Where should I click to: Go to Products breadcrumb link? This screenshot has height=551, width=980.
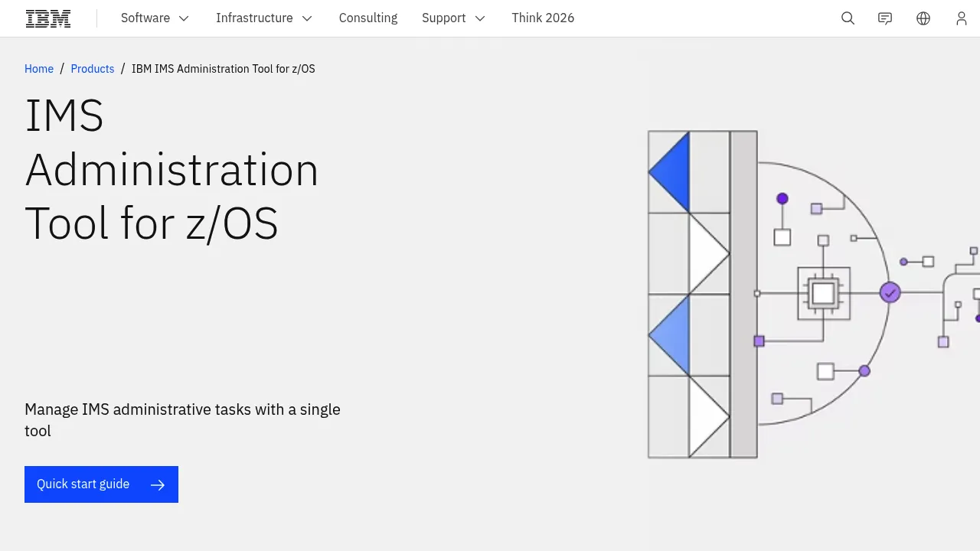click(93, 69)
